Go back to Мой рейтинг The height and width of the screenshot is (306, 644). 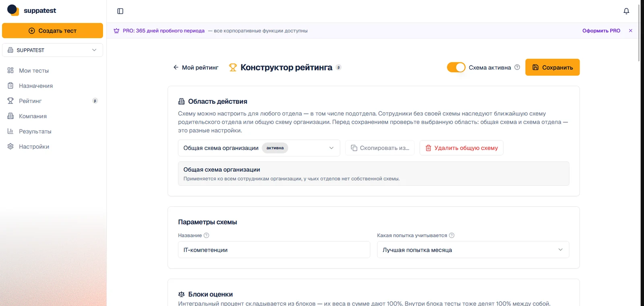[196, 68]
